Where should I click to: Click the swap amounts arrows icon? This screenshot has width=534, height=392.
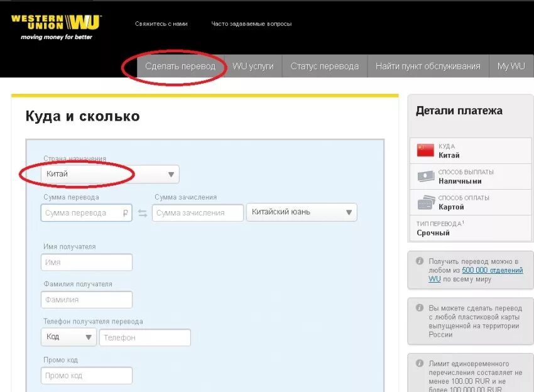coord(143,213)
